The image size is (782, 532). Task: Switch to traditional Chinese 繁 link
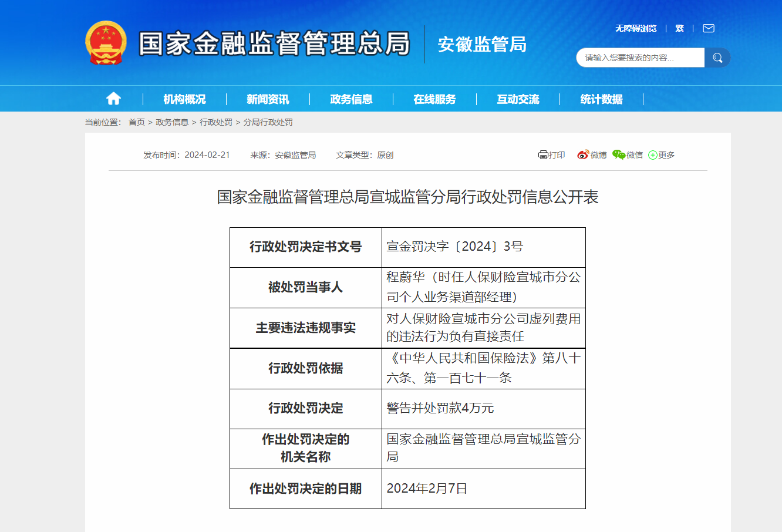click(679, 28)
